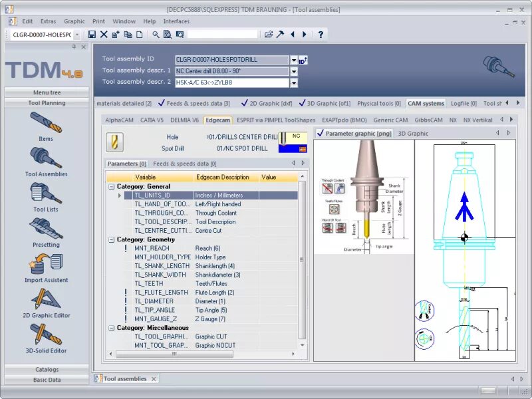
Task: Click the question mark Help icon
Action: 321,35
